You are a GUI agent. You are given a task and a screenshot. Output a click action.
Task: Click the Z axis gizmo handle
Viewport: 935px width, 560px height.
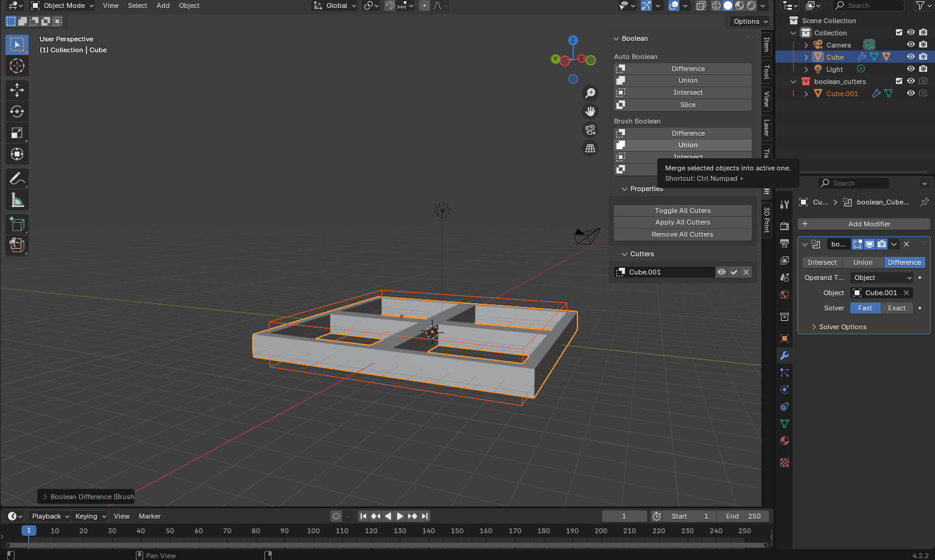click(x=573, y=40)
